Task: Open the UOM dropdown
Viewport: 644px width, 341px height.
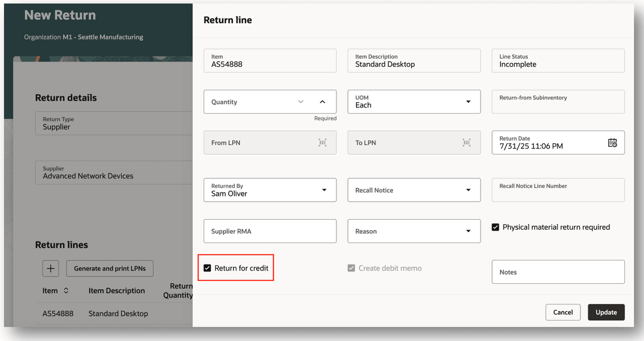Action: [x=468, y=102]
